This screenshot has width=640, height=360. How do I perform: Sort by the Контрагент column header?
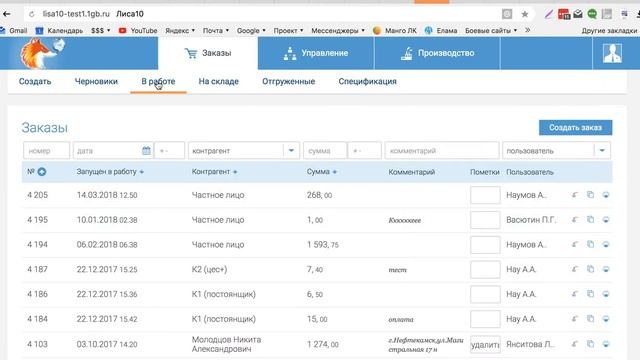(214, 172)
